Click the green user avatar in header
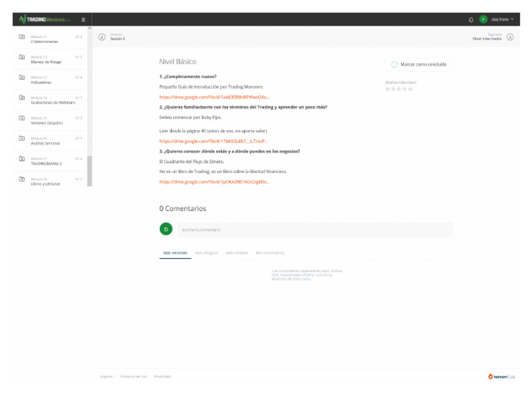 coord(483,19)
